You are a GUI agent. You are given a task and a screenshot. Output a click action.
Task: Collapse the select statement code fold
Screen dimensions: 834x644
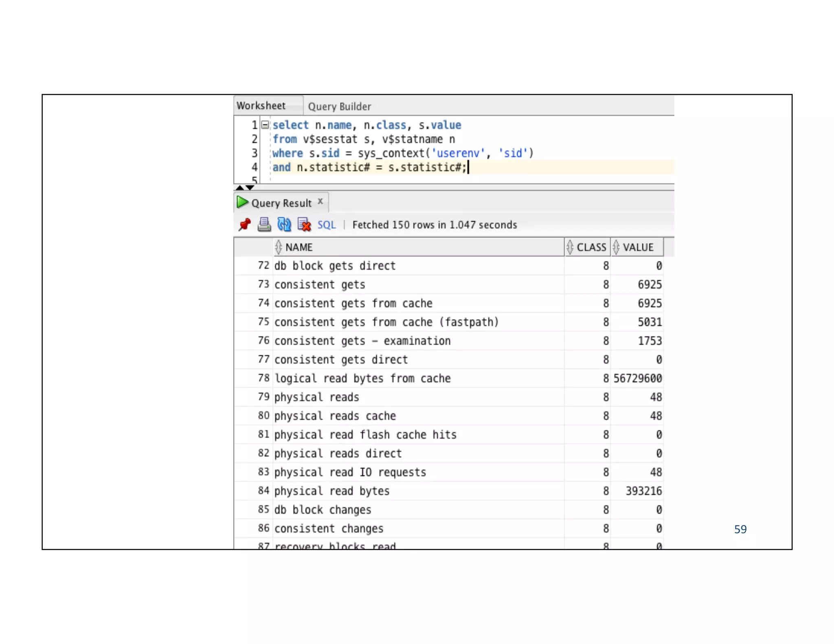pos(265,125)
